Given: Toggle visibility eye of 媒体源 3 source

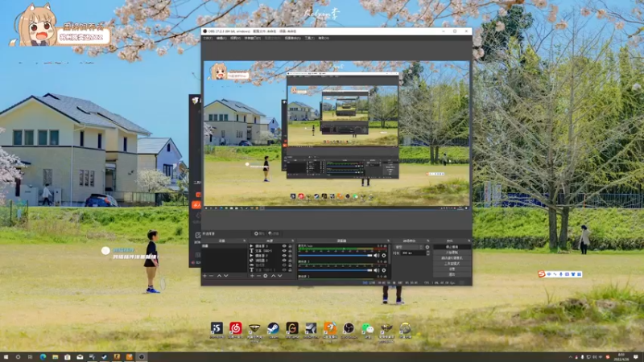Looking at the screenshot, I should 284,246.
